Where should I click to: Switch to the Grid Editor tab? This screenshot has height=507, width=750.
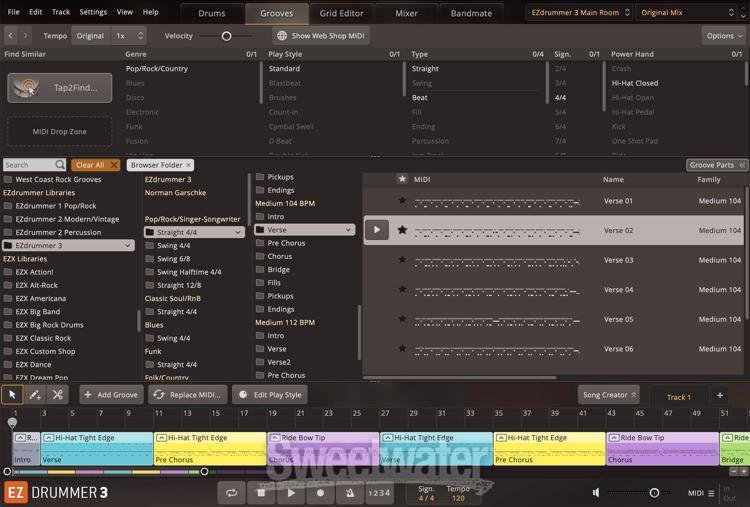342,13
